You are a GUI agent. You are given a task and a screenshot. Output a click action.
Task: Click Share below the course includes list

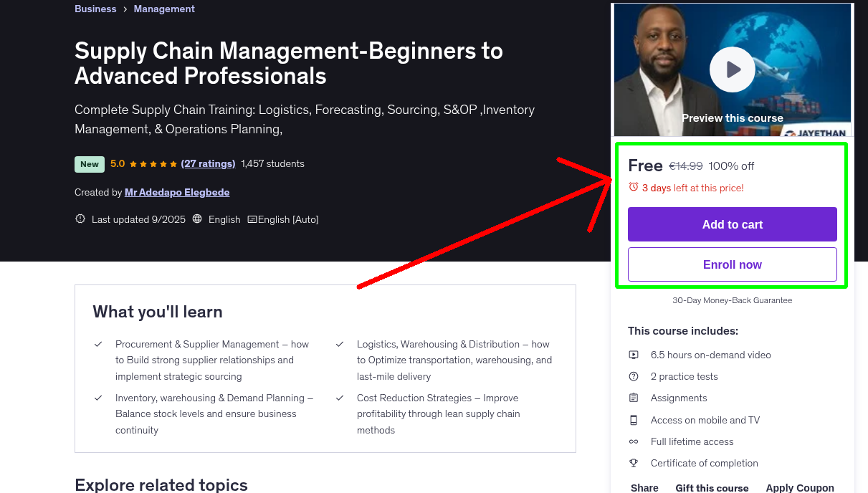pyautogui.click(x=644, y=487)
